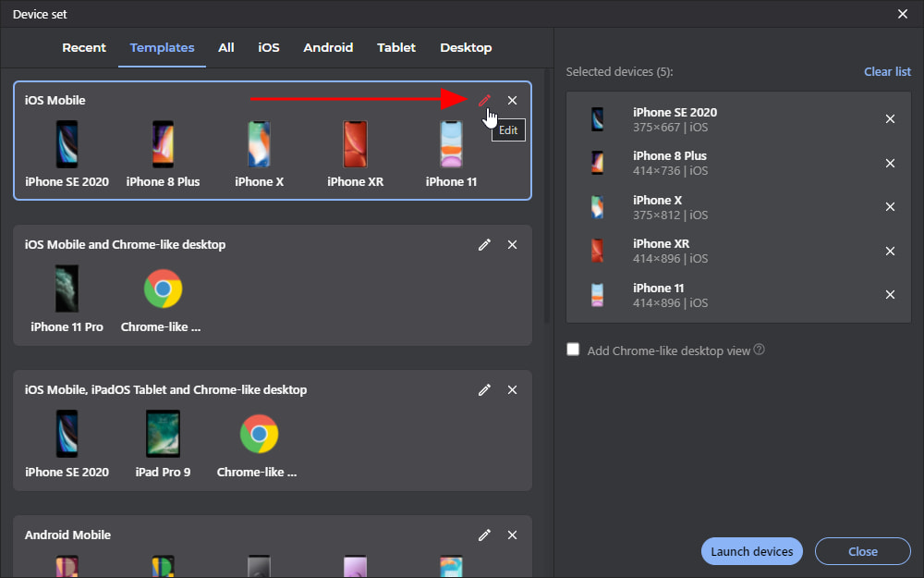
Task: Switch to the All tab
Action: (226, 48)
